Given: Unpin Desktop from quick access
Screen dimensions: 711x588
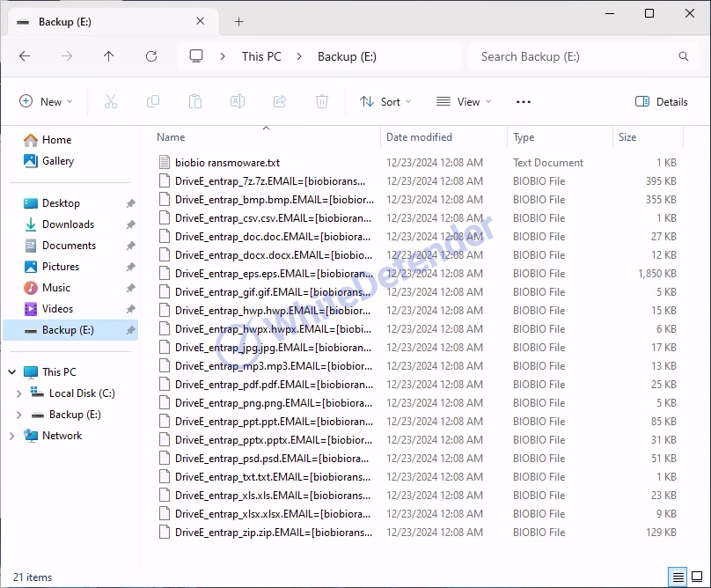Looking at the screenshot, I should click(x=130, y=203).
